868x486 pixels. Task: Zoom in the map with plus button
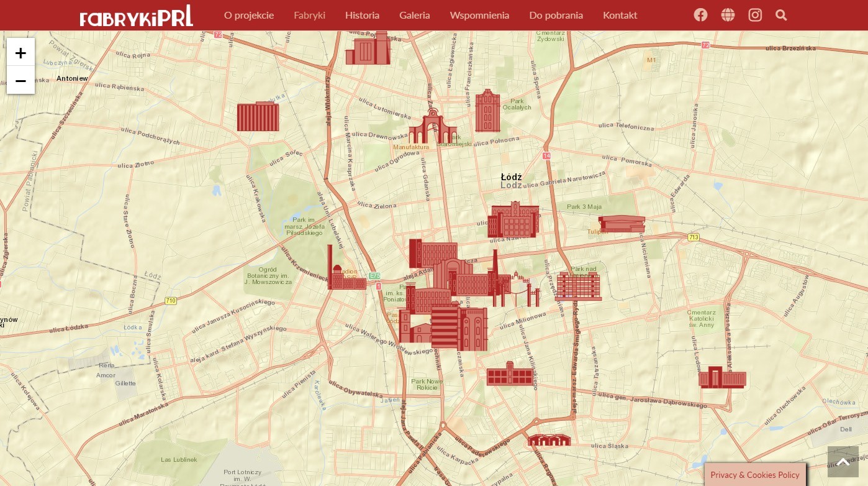pyautogui.click(x=20, y=53)
